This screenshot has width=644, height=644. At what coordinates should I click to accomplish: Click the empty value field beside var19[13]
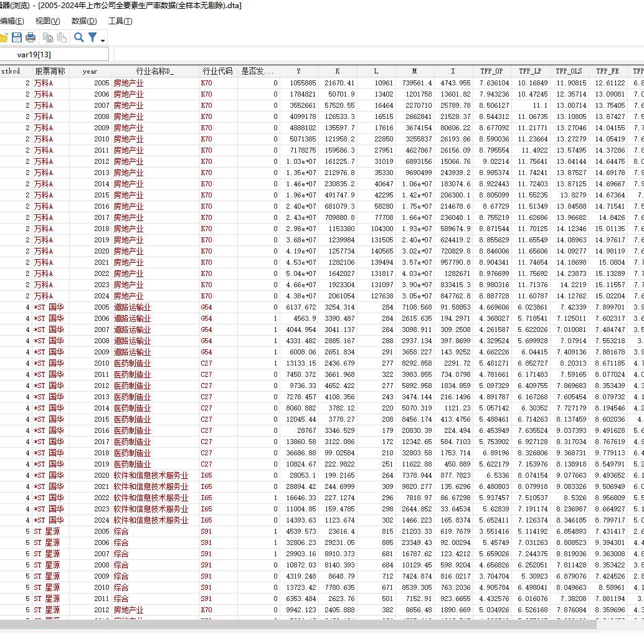pos(374,54)
